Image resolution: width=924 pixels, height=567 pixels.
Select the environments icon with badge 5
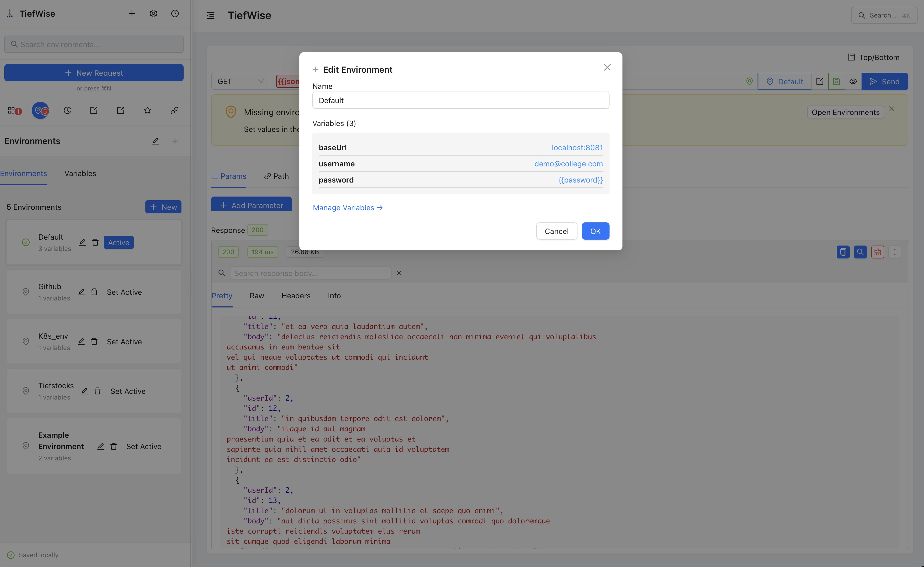(40, 111)
